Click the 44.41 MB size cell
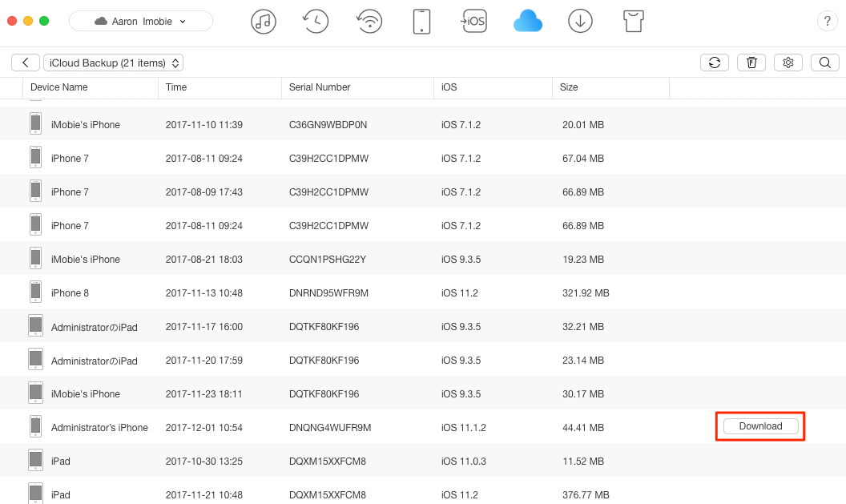Screen dimensions: 846x504 tap(583, 427)
